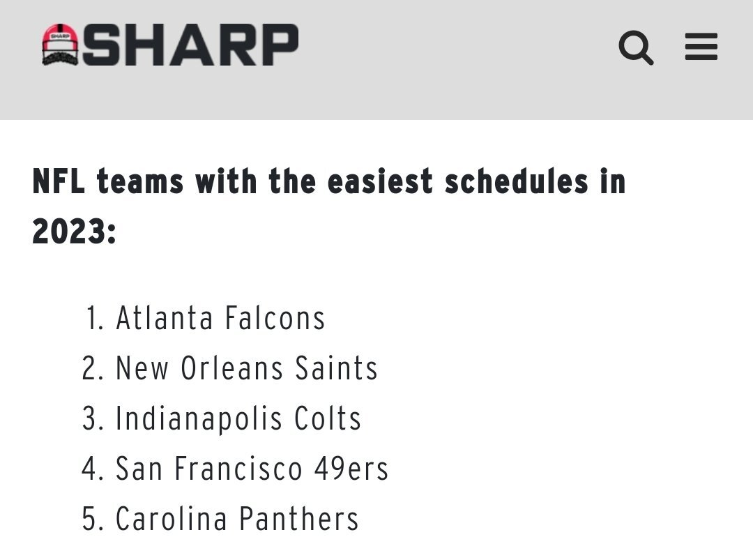This screenshot has height=560, width=753.
Task: Click empty gray header area between logo and search
Action: point(453,47)
